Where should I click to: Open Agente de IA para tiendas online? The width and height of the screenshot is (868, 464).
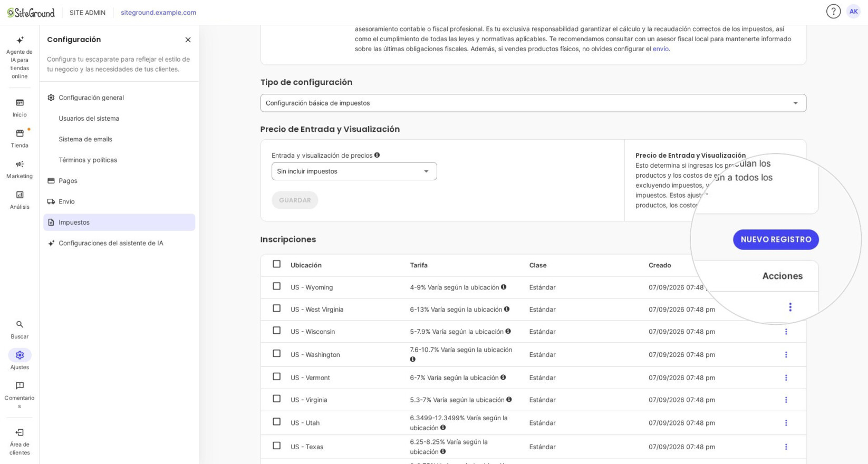click(x=20, y=57)
